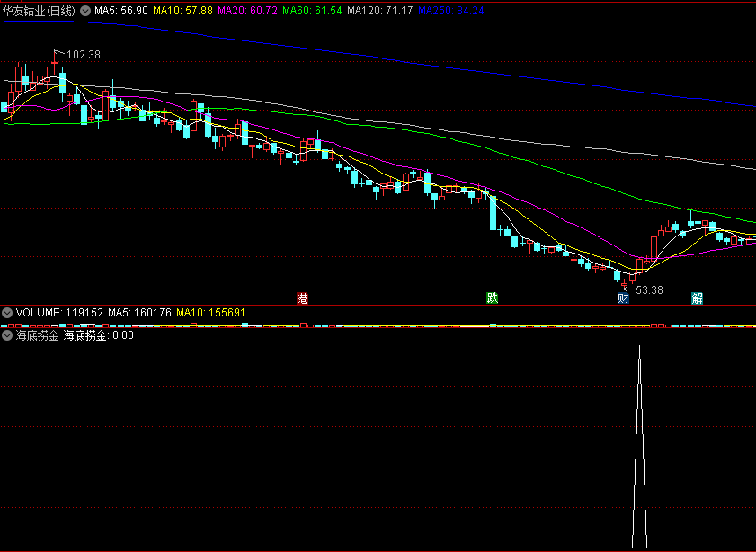Click the tall red rebound candle after the low
Screen dimensions: 756x552
point(654,248)
